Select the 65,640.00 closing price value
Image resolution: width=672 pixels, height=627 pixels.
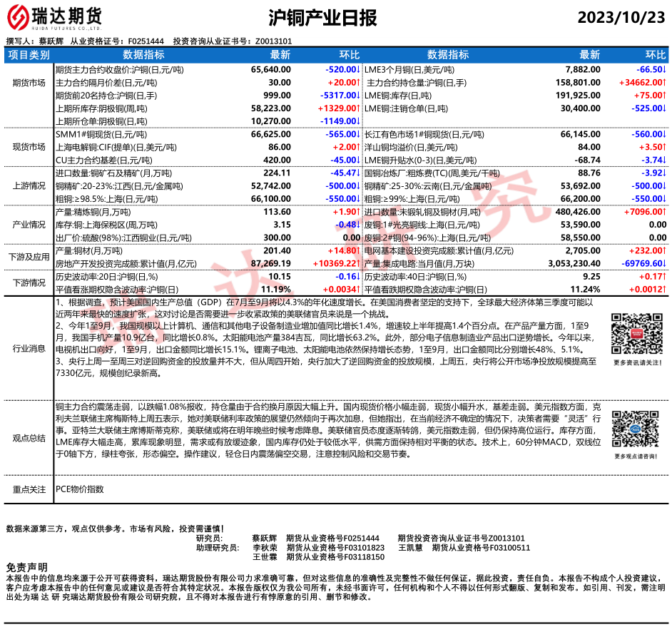point(271,70)
